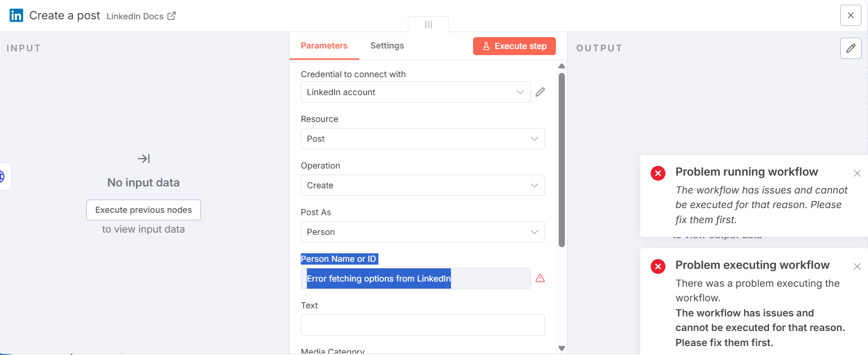Dismiss the "Problem running workflow" notification

click(857, 173)
